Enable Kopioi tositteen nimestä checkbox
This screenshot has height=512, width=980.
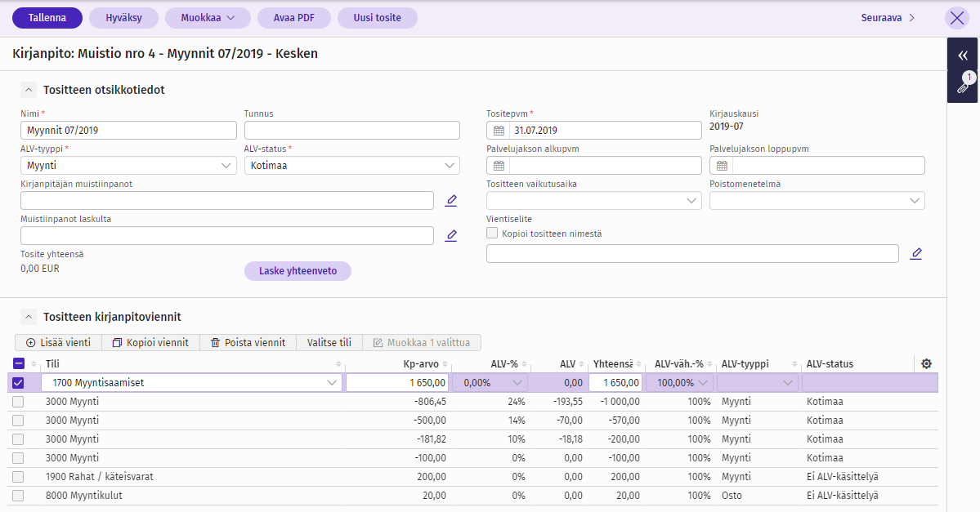493,233
